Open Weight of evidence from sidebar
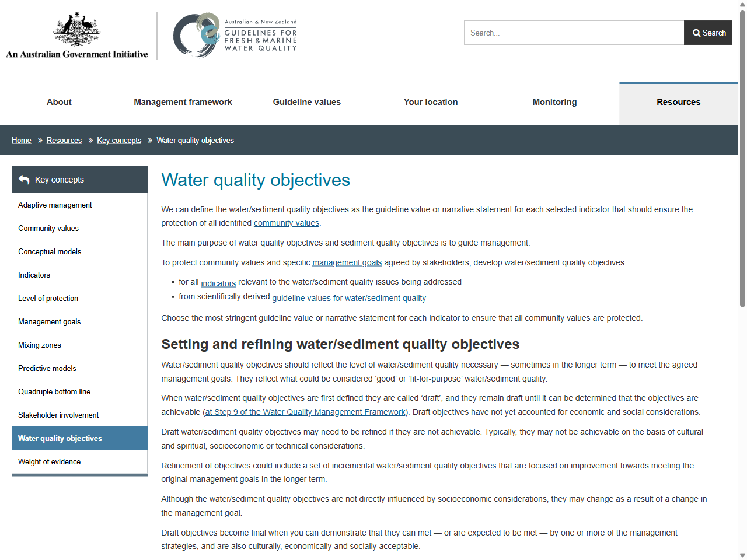This screenshot has width=747, height=560. (49, 461)
